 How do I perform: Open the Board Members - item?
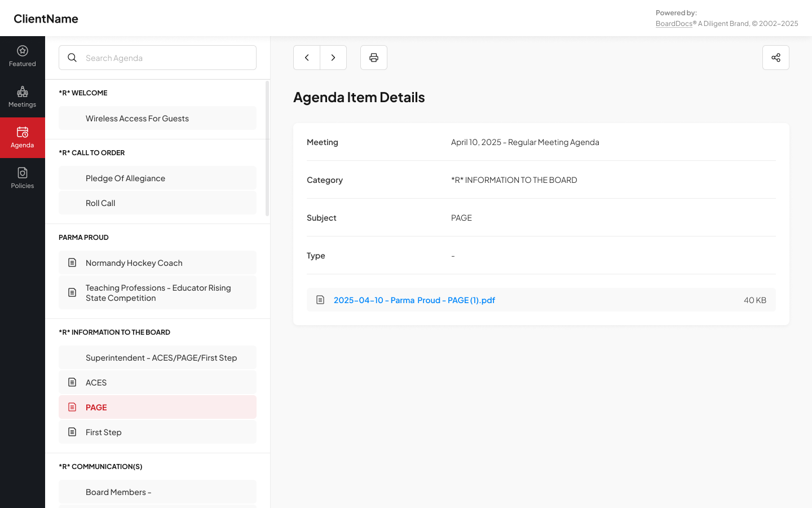[x=157, y=492]
